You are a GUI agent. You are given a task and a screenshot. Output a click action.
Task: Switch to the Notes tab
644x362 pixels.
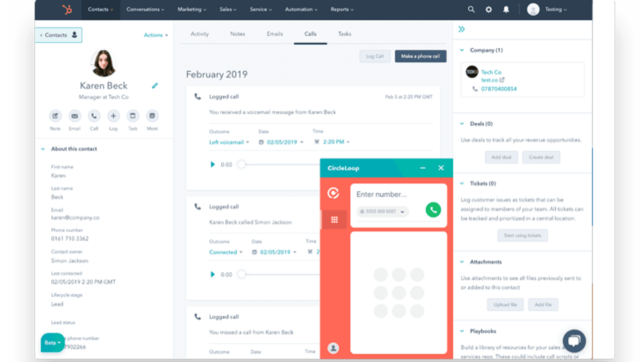[237, 34]
